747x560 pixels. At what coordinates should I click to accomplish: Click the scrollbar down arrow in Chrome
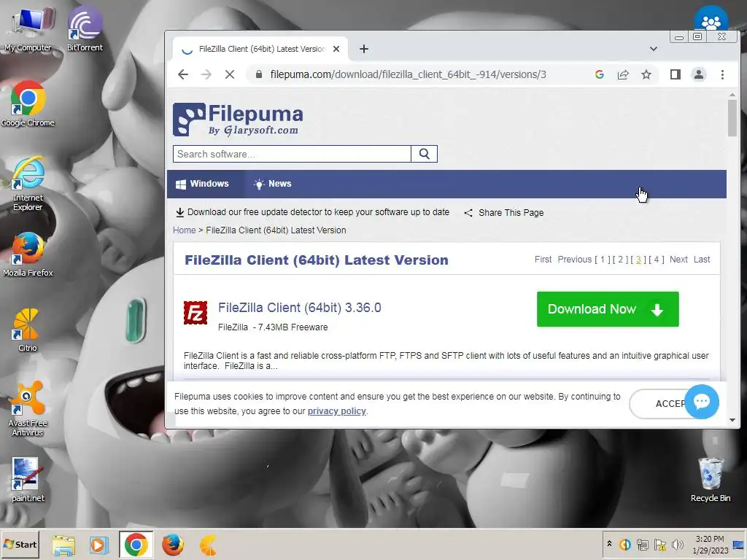732,421
